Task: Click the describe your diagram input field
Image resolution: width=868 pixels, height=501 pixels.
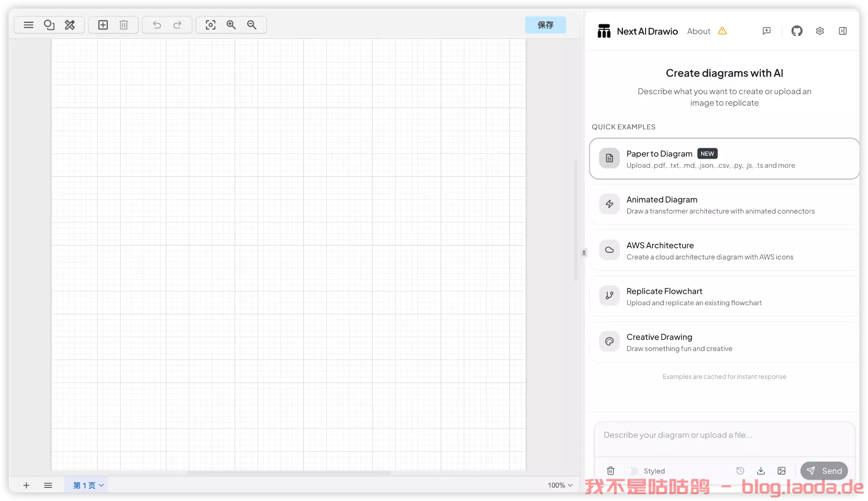Action: coord(723,435)
